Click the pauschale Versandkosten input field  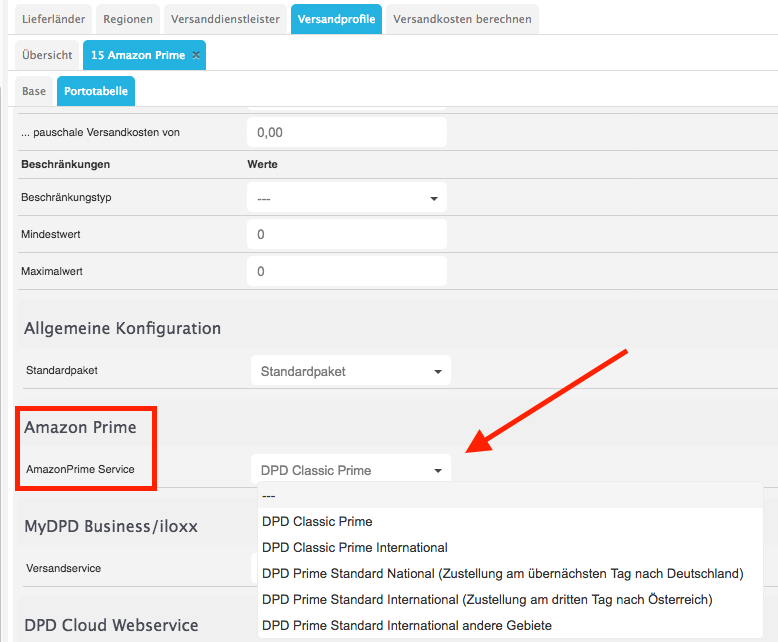pos(346,132)
